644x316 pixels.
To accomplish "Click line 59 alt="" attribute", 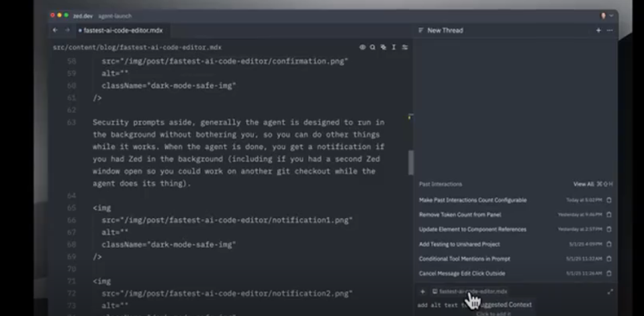I will tap(115, 73).
